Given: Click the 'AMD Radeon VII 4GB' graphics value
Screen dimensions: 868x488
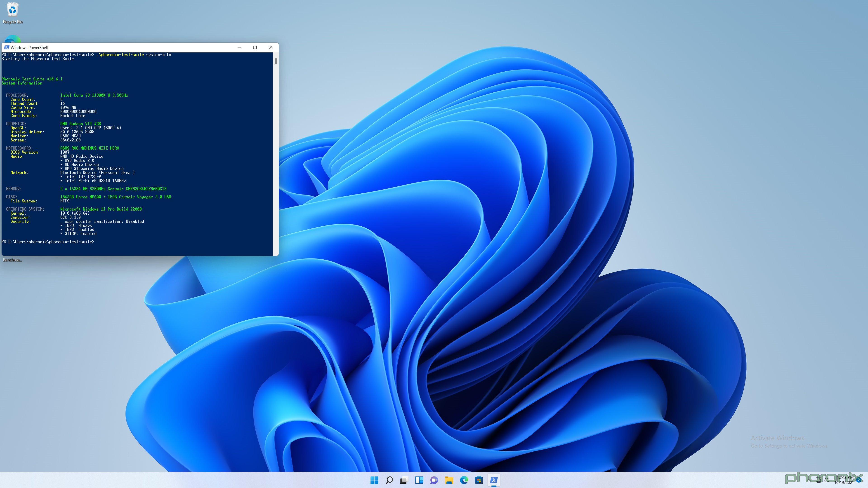Looking at the screenshot, I should click(80, 124).
